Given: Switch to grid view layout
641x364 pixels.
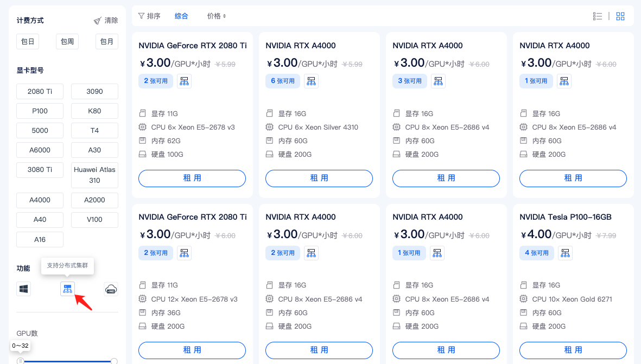Looking at the screenshot, I should [620, 16].
